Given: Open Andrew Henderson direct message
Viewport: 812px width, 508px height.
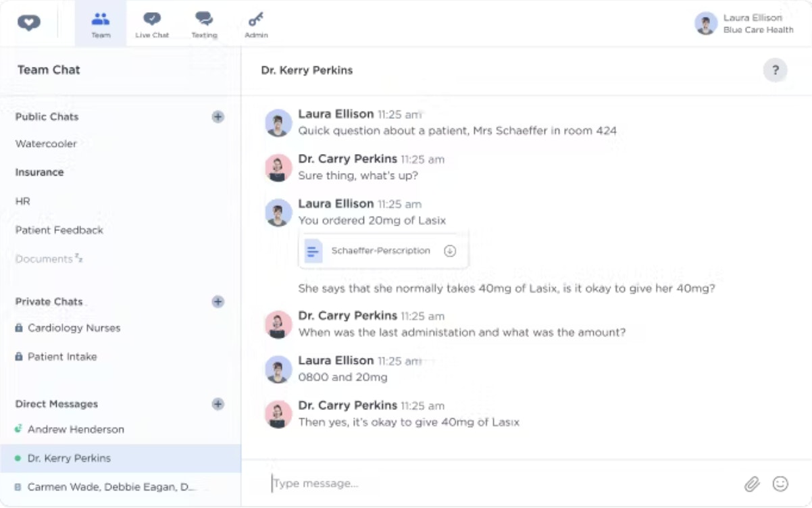Looking at the screenshot, I should [76, 430].
